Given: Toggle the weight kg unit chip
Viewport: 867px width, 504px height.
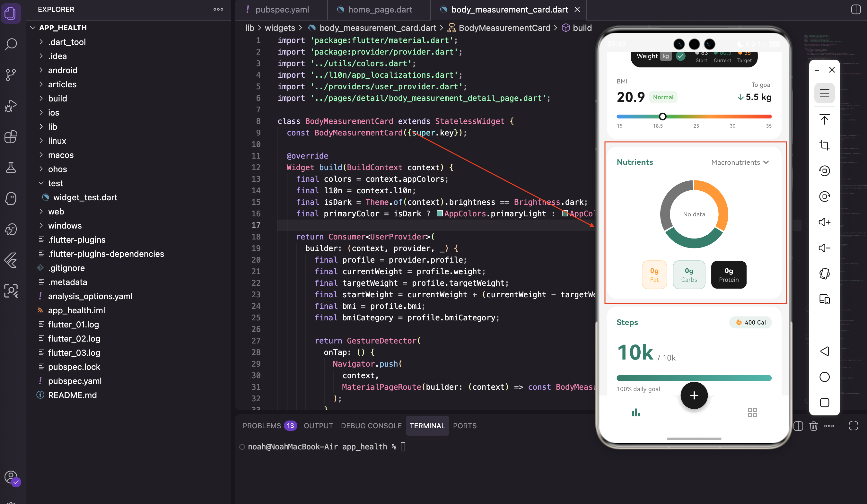Looking at the screenshot, I should click(x=666, y=56).
